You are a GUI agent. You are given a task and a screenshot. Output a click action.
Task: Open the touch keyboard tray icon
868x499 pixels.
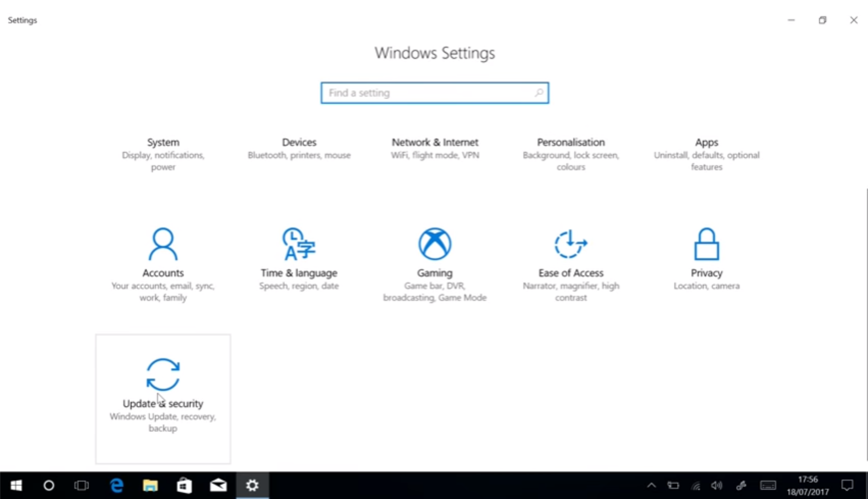(768, 485)
